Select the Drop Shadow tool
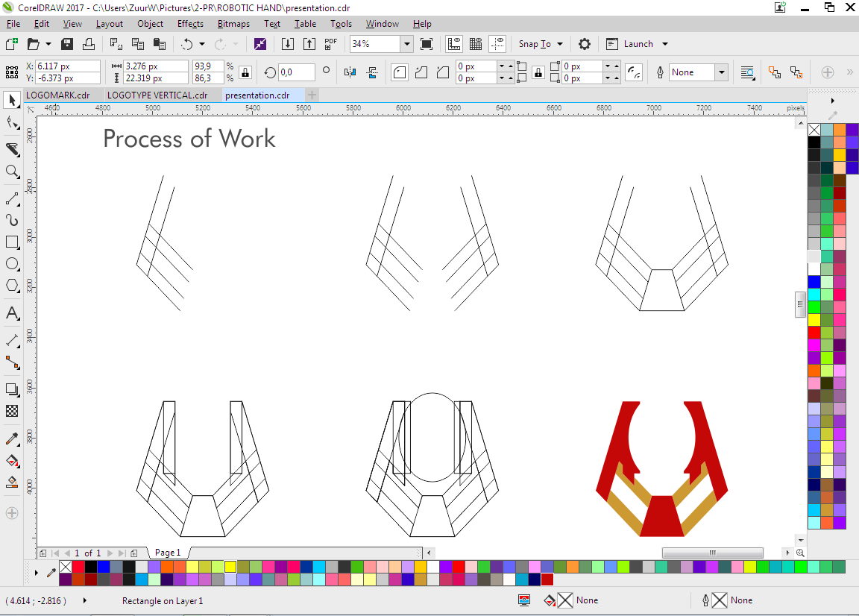Viewport: 859px width, 616px height. (x=12, y=389)
